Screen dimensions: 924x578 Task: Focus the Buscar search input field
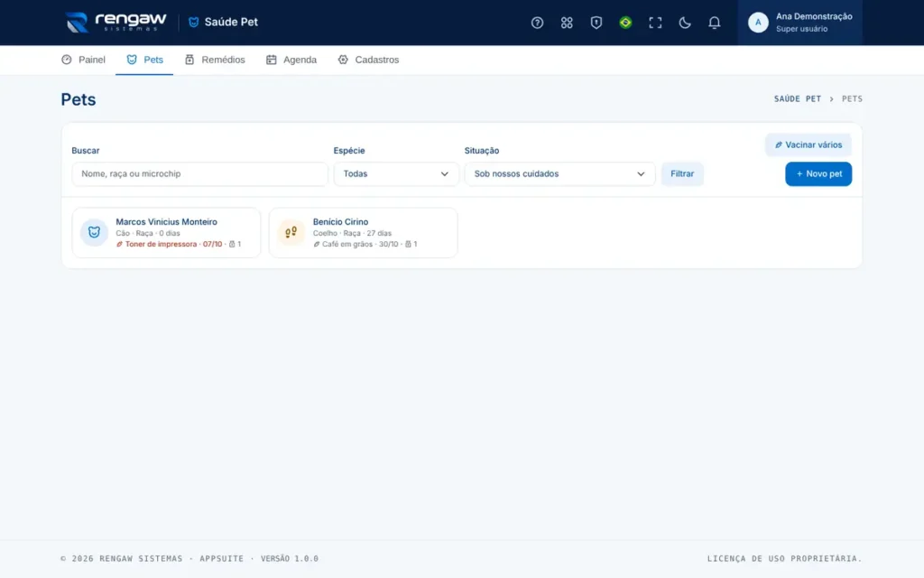199,174
